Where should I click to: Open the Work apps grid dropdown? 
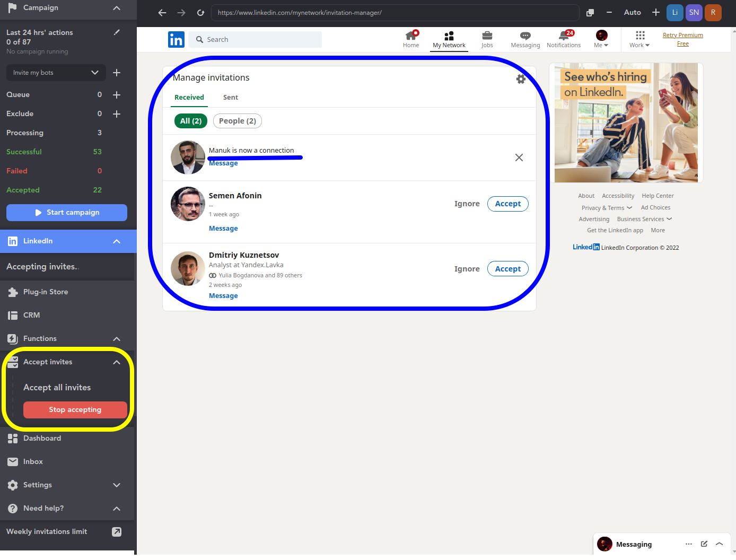(639, 39)
